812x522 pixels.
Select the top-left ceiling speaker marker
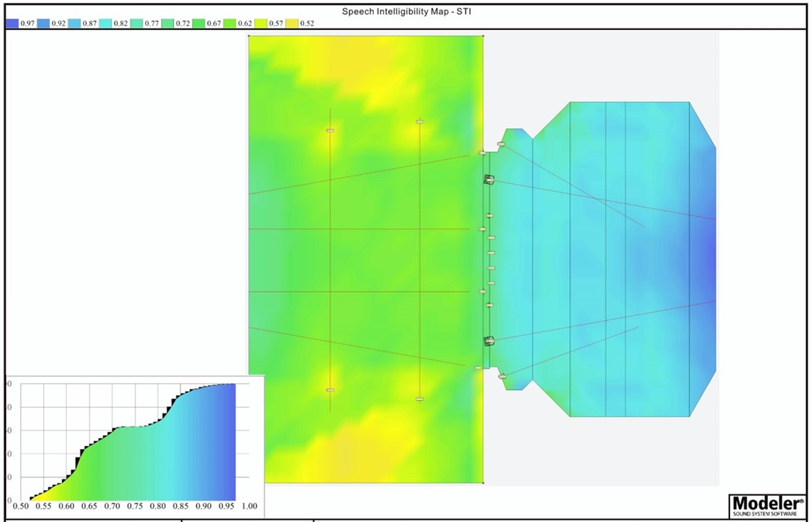pyautogui.click(x=330, y=131)
